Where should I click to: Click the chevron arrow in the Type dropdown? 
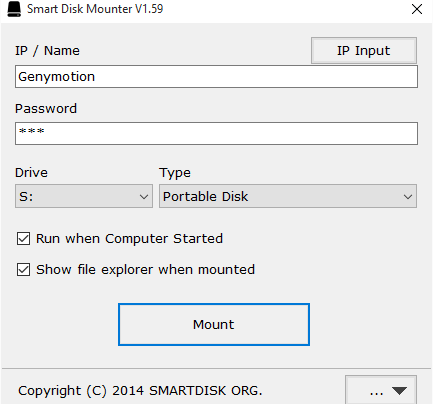pyautogui.click(x=408, y=197)
